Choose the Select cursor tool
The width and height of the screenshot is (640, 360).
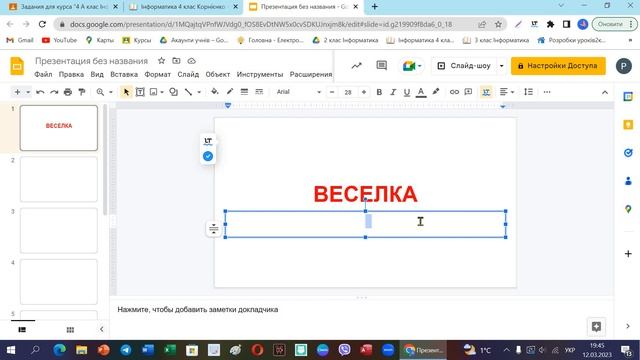pos(126,92)
